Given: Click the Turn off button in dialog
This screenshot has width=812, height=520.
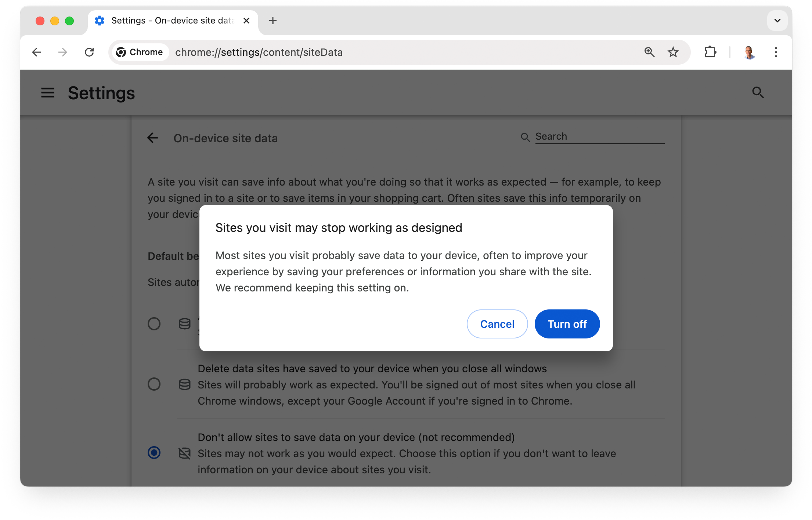Looking at the screenshot, I should pyautogui.click(x=566, y=324).
